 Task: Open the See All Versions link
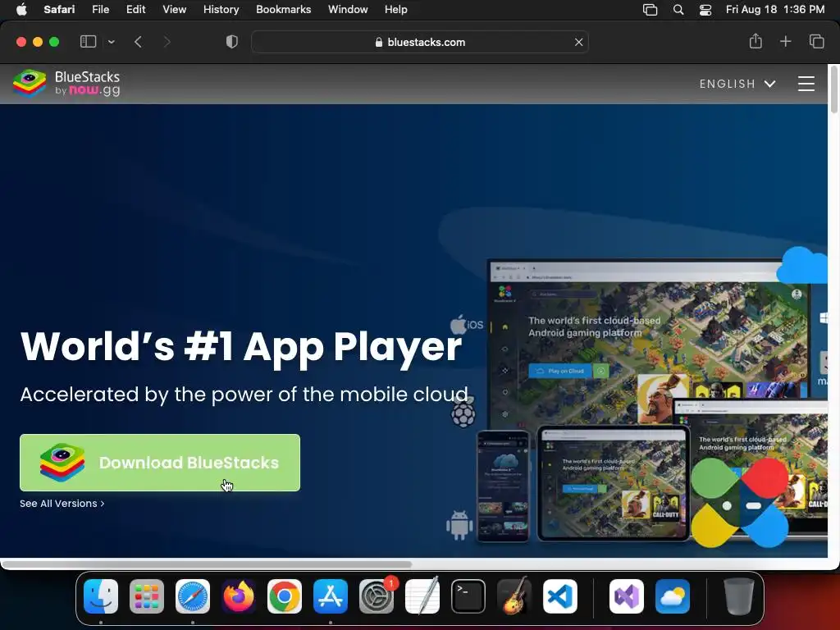62,504
